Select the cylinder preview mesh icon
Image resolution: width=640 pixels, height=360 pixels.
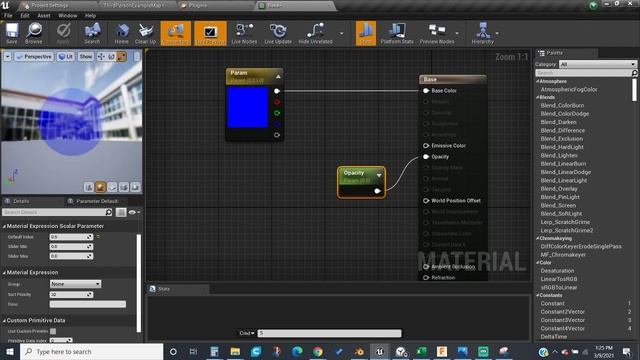pyautogui.click(x=89, y=187)
